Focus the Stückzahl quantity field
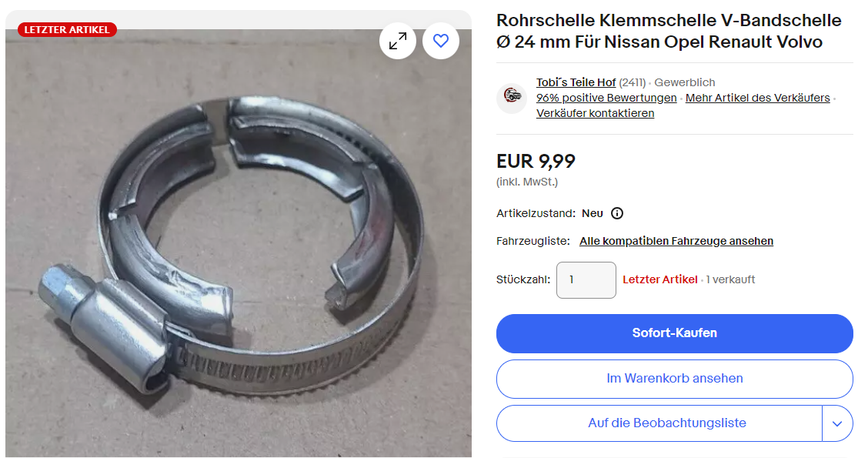Image resolution: width=868 pixels, height=458 pixels. [x=586, y=280]
